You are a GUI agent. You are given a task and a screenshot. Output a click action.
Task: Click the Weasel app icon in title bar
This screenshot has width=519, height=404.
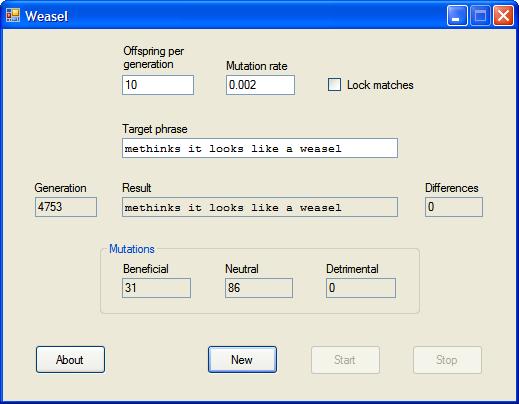(13, 15)
